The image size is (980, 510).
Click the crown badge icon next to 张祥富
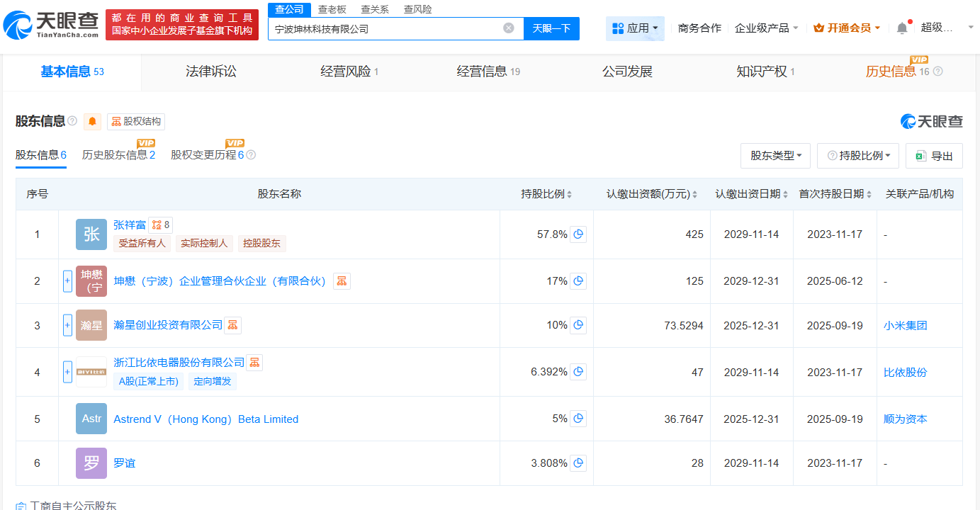pyautogui.click(x=157, y=225)
